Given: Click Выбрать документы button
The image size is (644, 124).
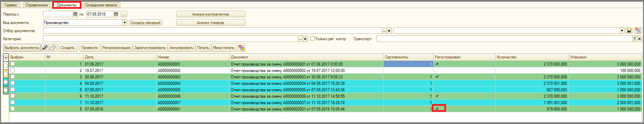Looking at the screenshot, I should point(22,48).
